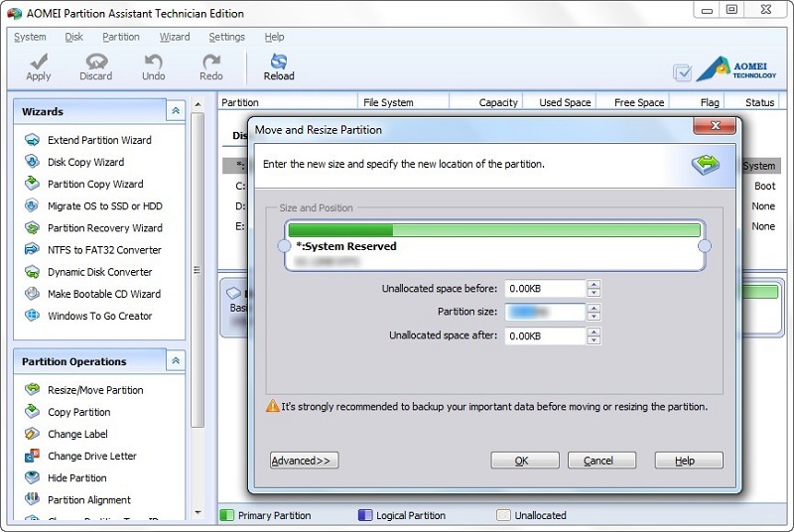Increase Unallocated space after value
The height and width of the screenshot is (532, 794).
594,332
